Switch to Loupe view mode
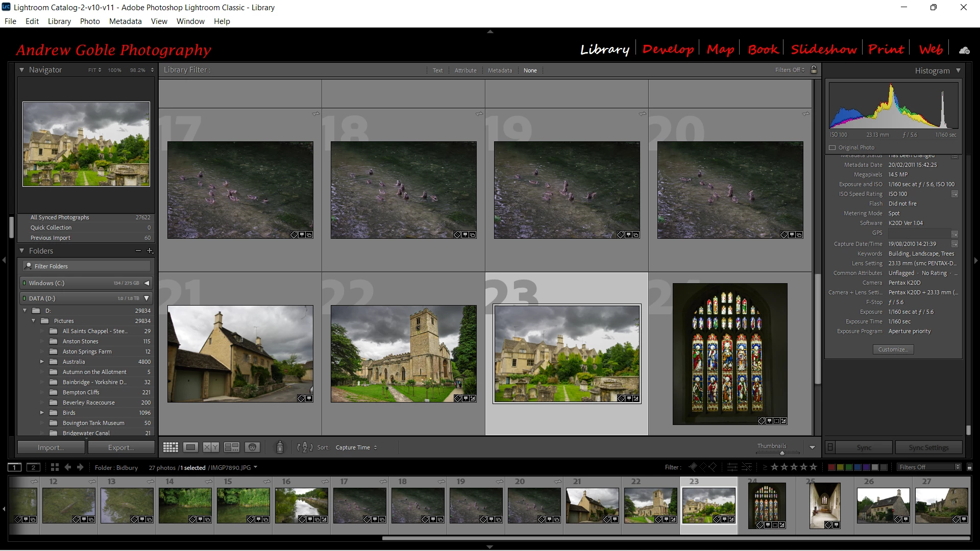The height and width of the screenshot is (551, 980). point(190,447)
